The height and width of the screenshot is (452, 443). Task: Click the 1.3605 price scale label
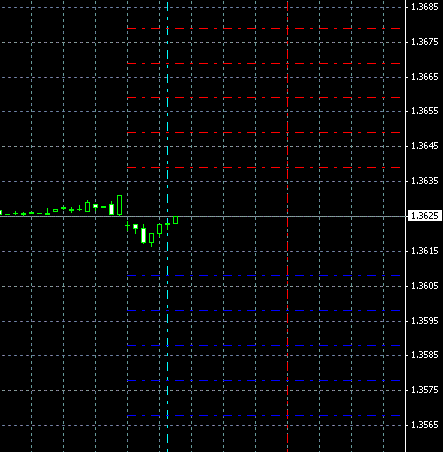425,286
